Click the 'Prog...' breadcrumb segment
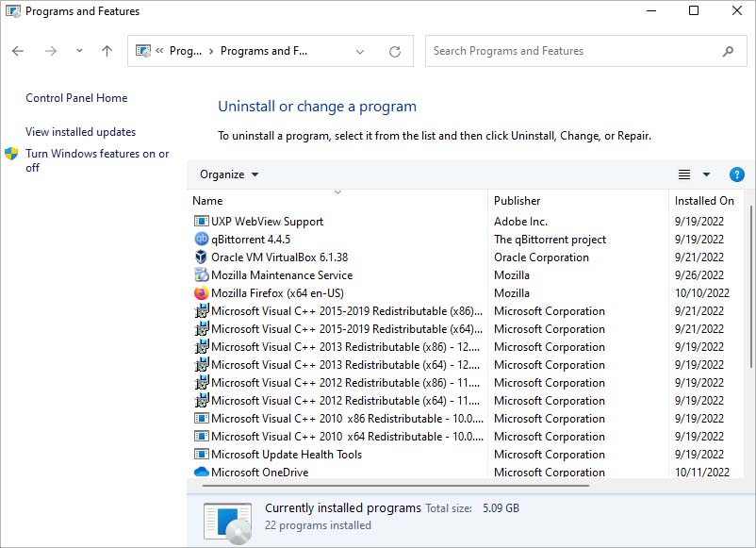Viewport: 756px width, 548px height. point(186,51)
